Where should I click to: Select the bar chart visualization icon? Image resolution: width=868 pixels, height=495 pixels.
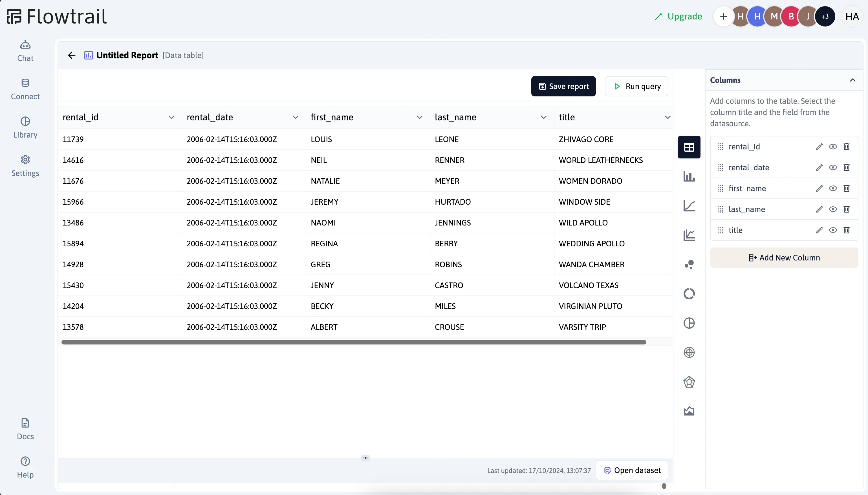[x=689, y=176]
